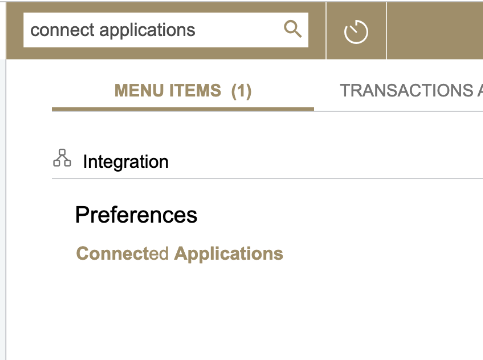The width and height of the screenshot is (483, 360).
Task: Click the '(1)' count on Menu Items tab
Action: pos(241,91)
